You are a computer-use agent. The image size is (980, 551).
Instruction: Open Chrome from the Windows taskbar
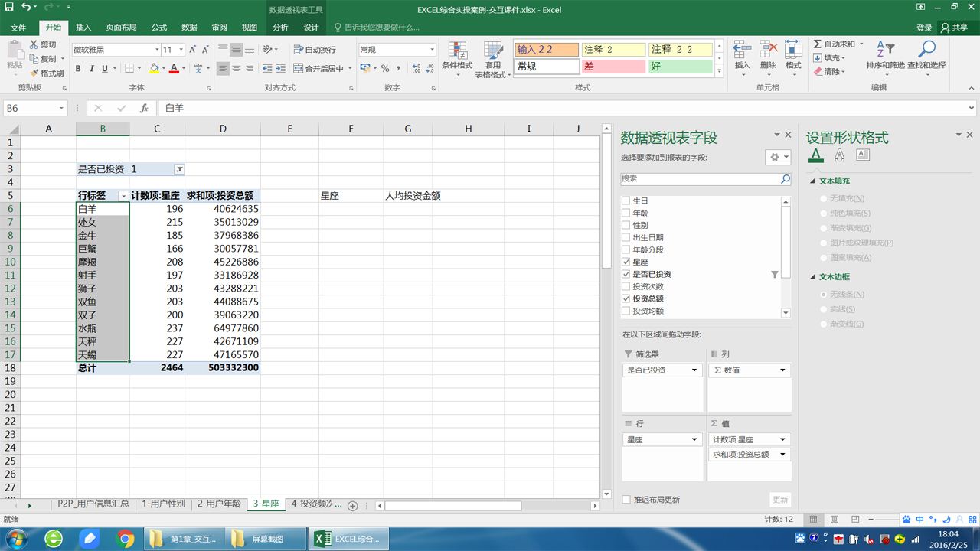[126, 539]
